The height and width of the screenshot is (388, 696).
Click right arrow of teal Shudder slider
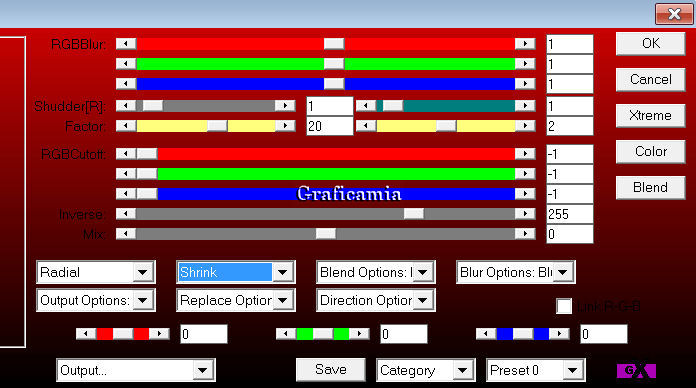[x=525, y=106]
